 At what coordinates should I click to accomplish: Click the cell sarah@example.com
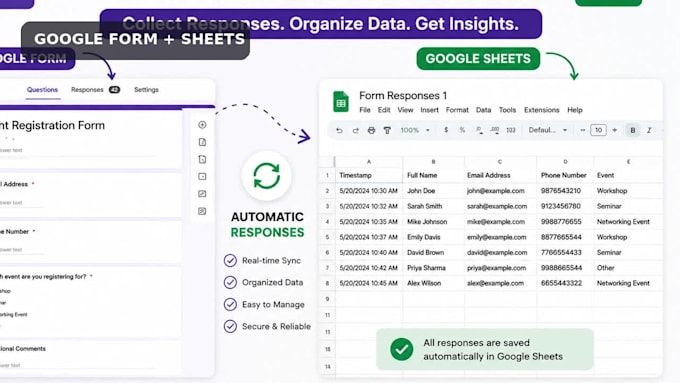pos(500,206)
